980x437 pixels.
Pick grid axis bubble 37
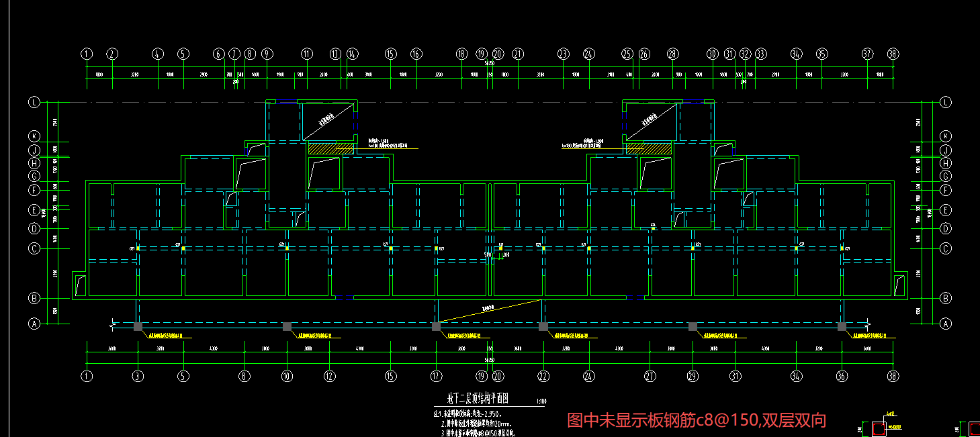(x=867, y=54)
